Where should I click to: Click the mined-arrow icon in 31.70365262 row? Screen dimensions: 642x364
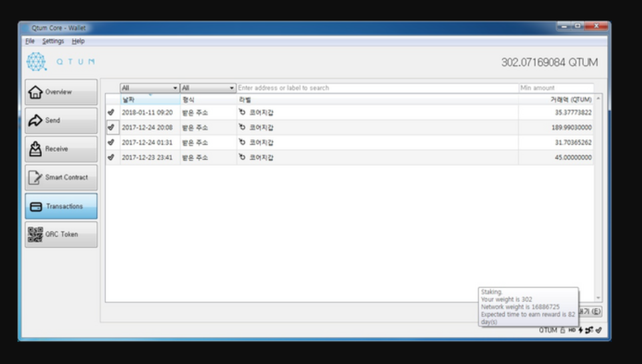coord(242,142)
